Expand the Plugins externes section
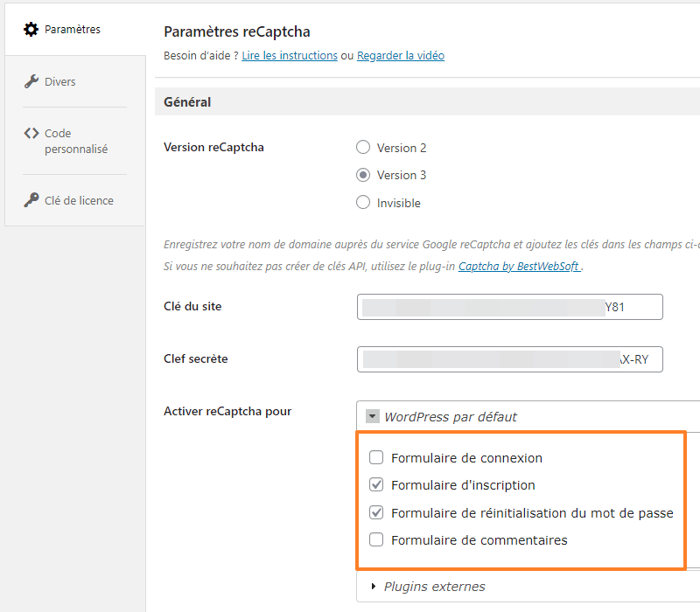Screen dimensions: 700x612 (x=435, y=587)
